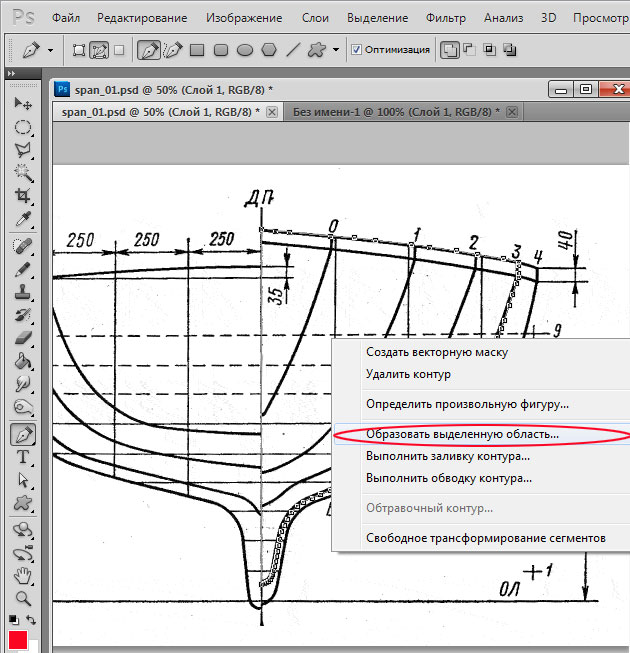Screen dimensions: 630x653
Task: Enable Freeform Pen tool option
Action: pyautogui.click(x=171, y=49)
